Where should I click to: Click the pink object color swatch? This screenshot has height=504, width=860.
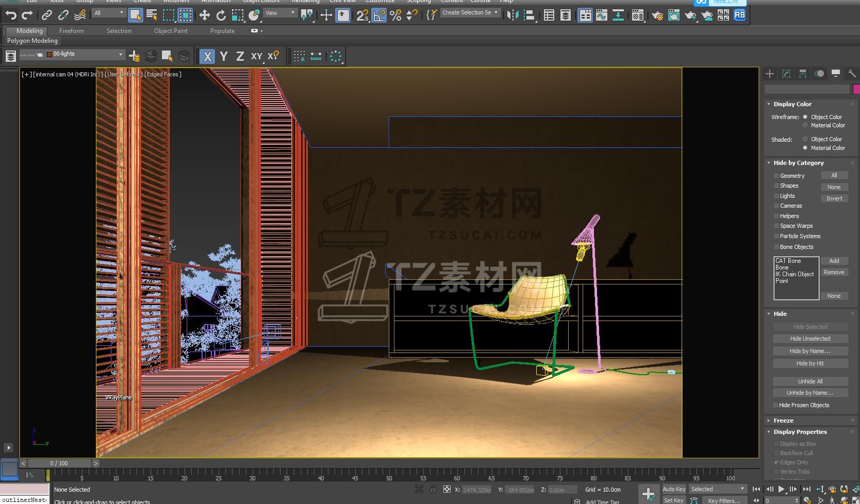856,89
